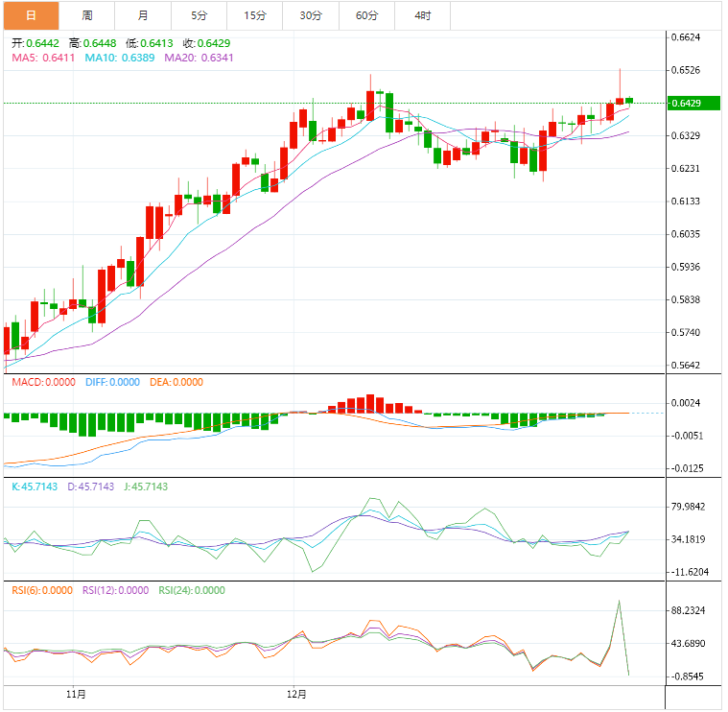The width and height of the screenshot is (728, 712).
Task: Switch to the 4时 chart tab
Action: [x=422, y=15]
